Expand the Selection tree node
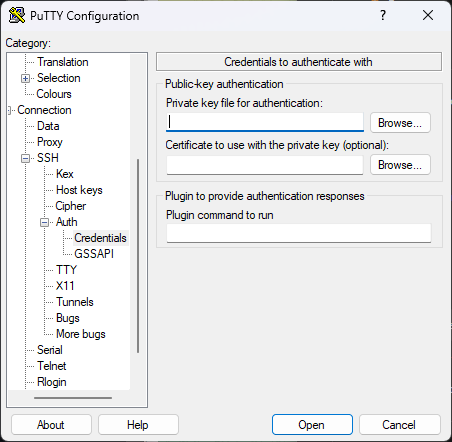 pyautogui.click(x=25, y=78)
